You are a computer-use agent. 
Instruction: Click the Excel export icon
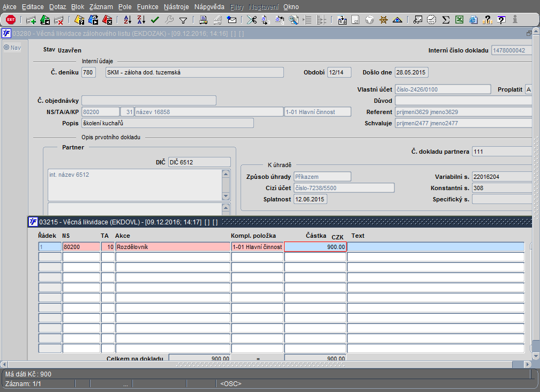(x=460, y=20)
